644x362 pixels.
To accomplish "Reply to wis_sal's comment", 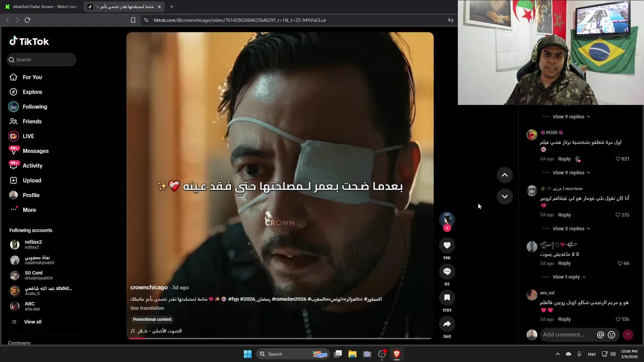I will click(564, 319).
